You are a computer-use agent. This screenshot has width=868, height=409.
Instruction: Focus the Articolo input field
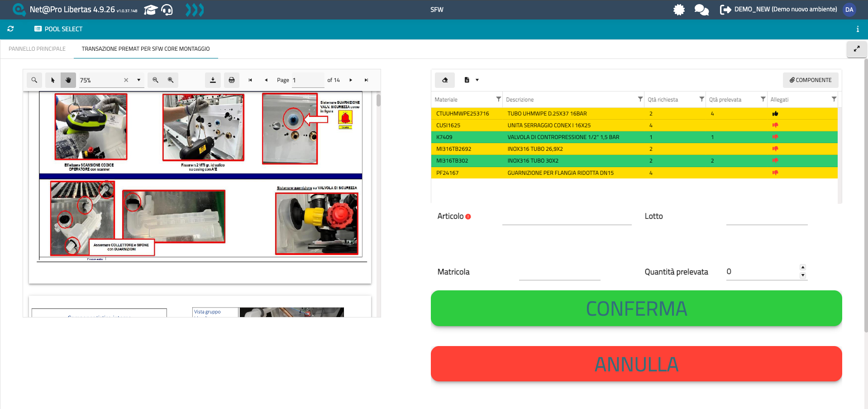(x=567, y=217)
